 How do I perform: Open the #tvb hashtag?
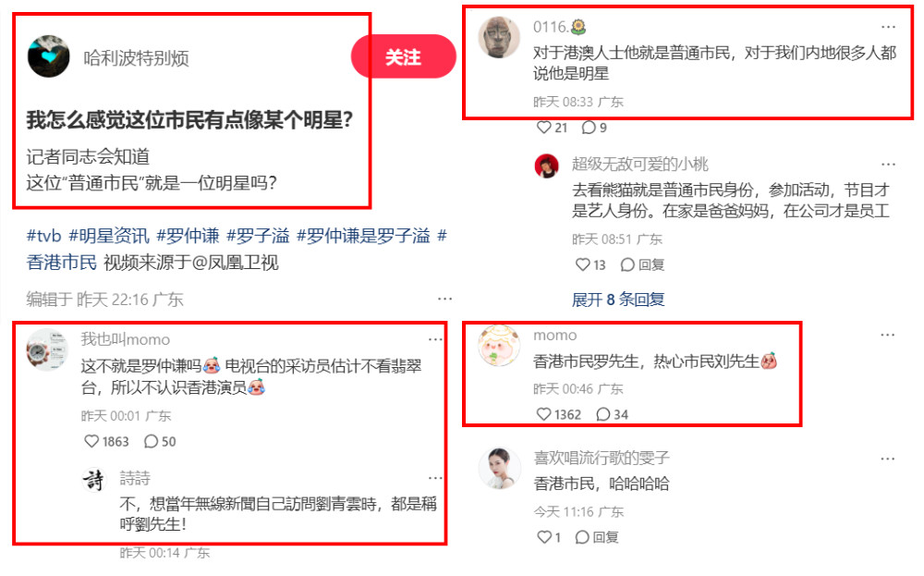pos(43,236)
